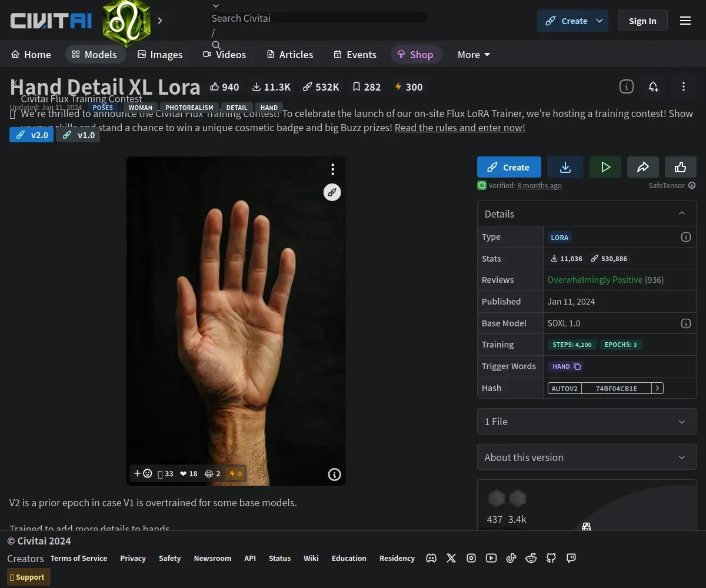The image size is (706, 588).
Task: Toggle the notification bell icon
Action: click(x=653, y=86)
